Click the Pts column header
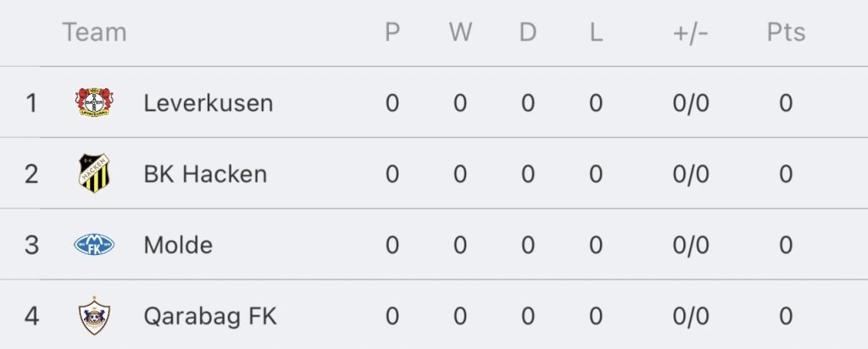 coord(786,32)
